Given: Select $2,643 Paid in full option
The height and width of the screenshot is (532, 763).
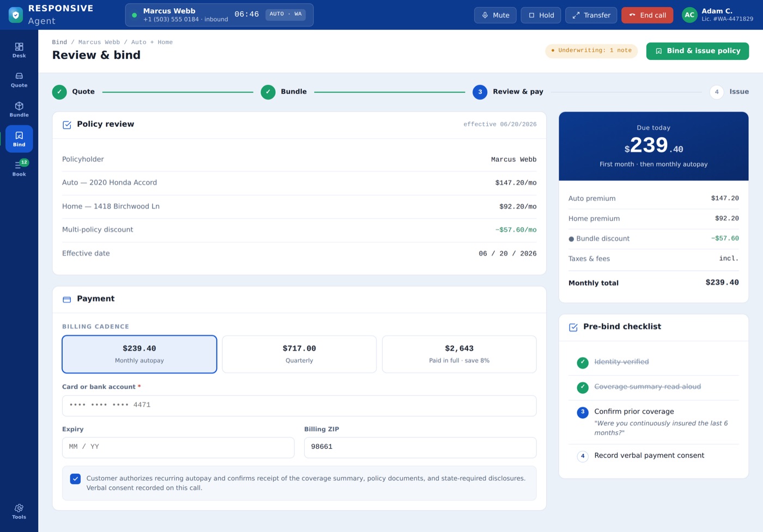Looking at the screenshot, I should tap(459, 354).
